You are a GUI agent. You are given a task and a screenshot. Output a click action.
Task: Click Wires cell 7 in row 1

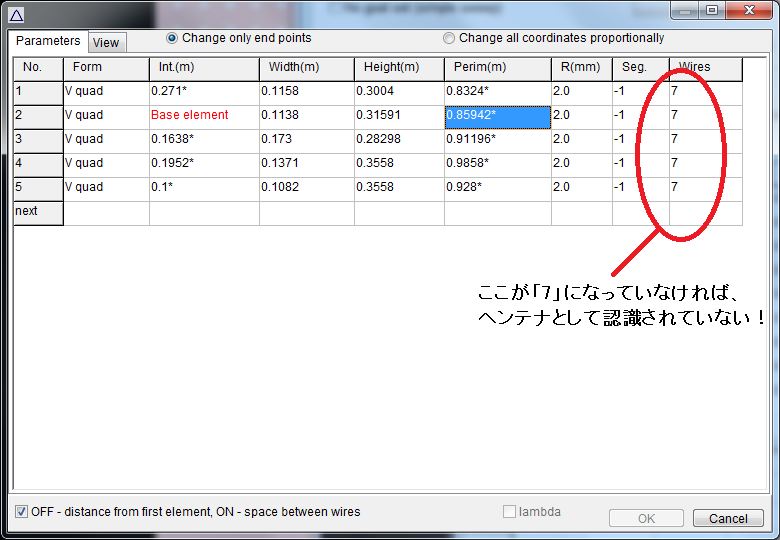(x=706, y=93)
